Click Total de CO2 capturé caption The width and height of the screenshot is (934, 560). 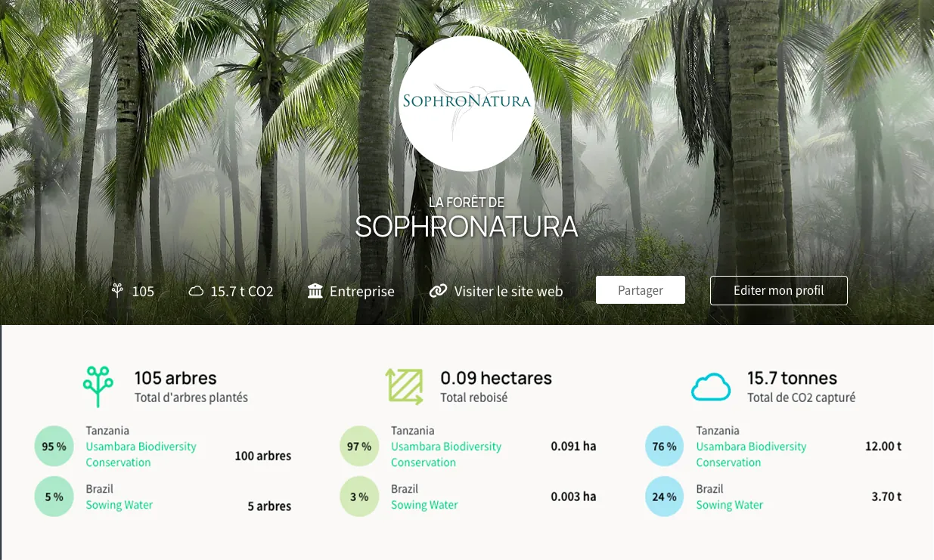pos(801,398)
